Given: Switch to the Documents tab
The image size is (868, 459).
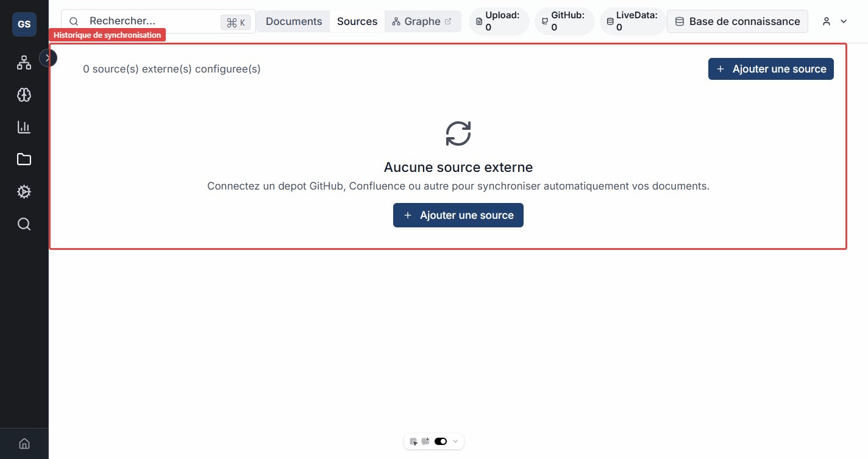Looking at the screenshot, I should click(293, 21).
